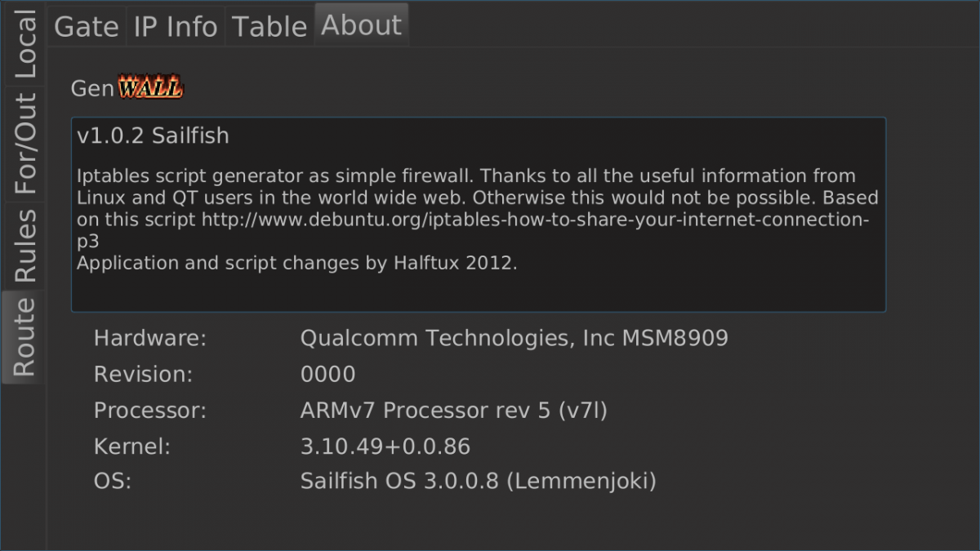Open the Local side tab
Viewport: 980px width, 551px height.
(x=25, y=45)
